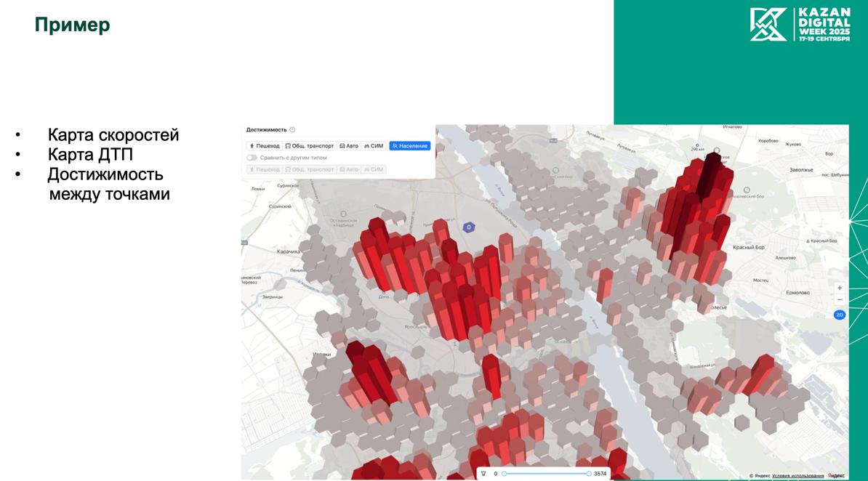Click the filter funnel icon near slider
The width and height of the screenshot is (868, 481).
pos(483,474)
